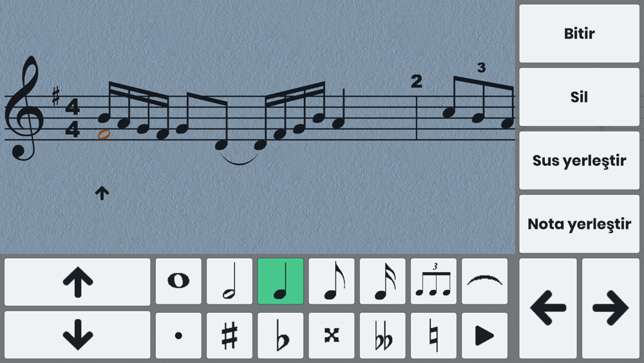This screenshot has height=363, width=644.
Task: Click the Bitir button
Action: 579,34
